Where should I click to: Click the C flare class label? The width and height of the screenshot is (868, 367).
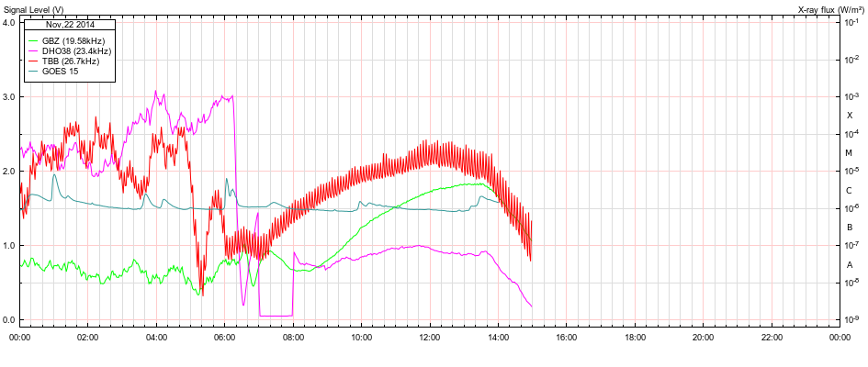(850, 191)
